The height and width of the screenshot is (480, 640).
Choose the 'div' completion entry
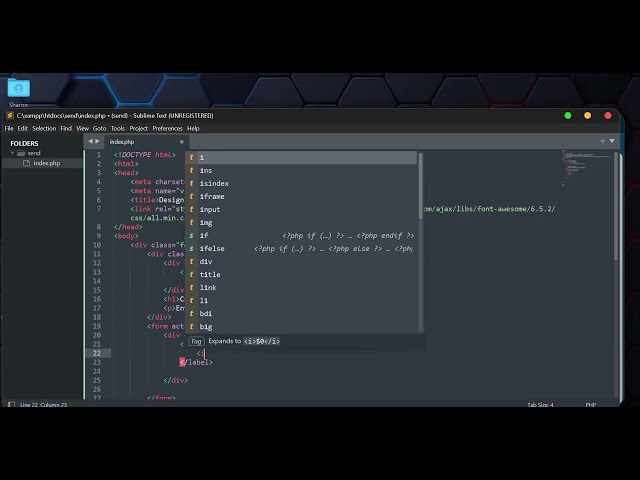point(301,262)
